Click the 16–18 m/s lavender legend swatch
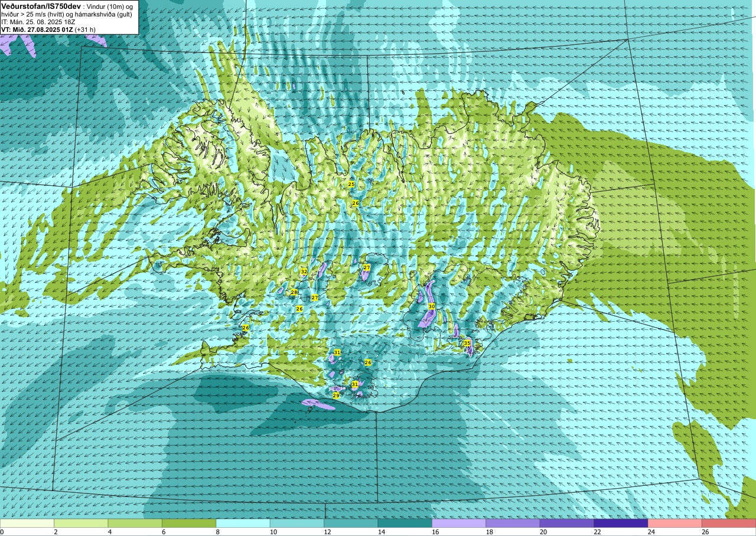Image resolution: width=756 pixels, height=536 pixels. pos(459,523)
